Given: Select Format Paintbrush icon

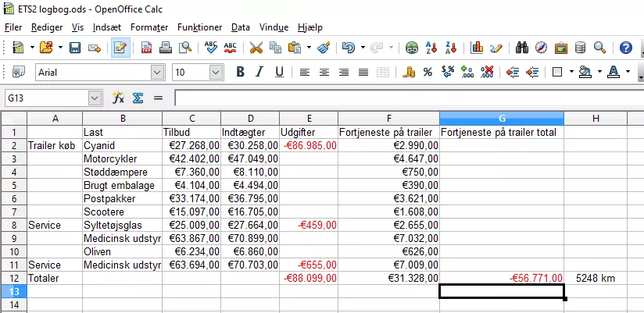Looking at the screenshot, I should tap(324, 48).
